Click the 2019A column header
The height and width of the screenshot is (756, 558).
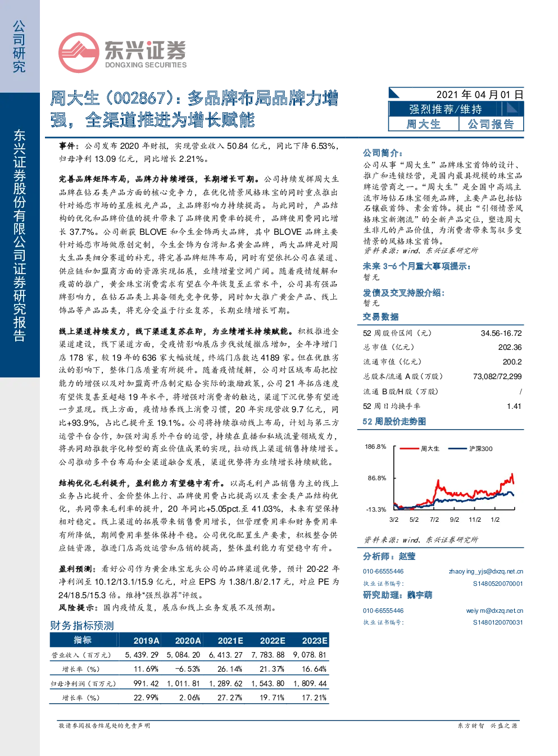point(146,641)
